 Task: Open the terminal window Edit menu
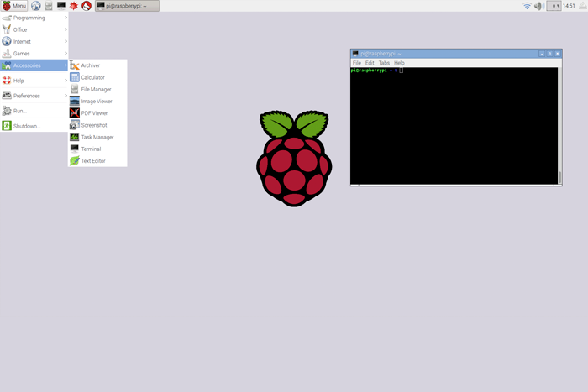[370, 63]
